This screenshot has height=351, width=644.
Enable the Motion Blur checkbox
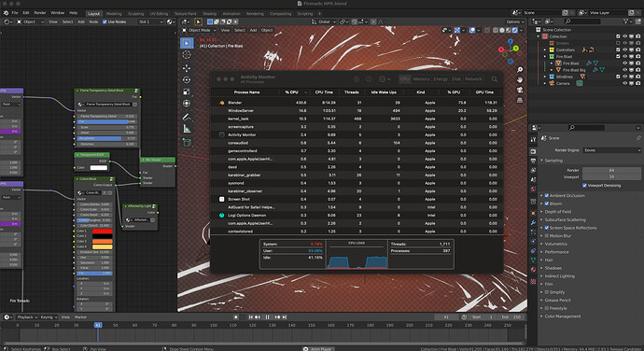click(547, 236)
